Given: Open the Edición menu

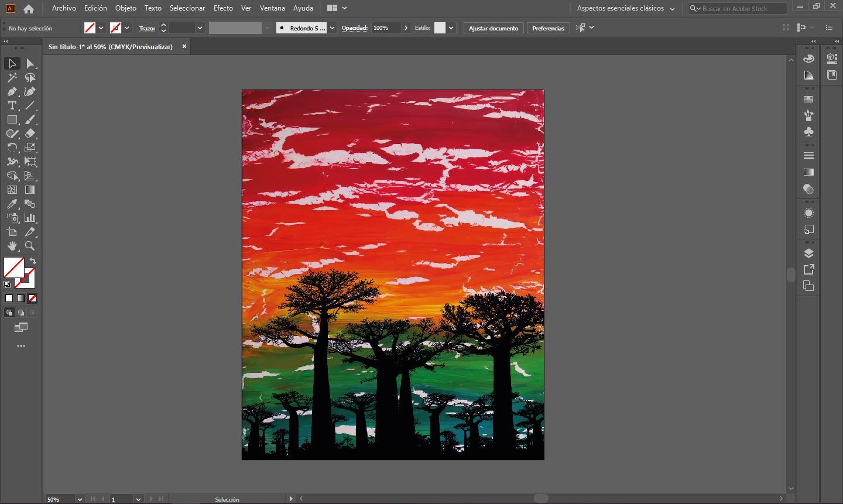Looking at the screenshot, I should point(95,8).
